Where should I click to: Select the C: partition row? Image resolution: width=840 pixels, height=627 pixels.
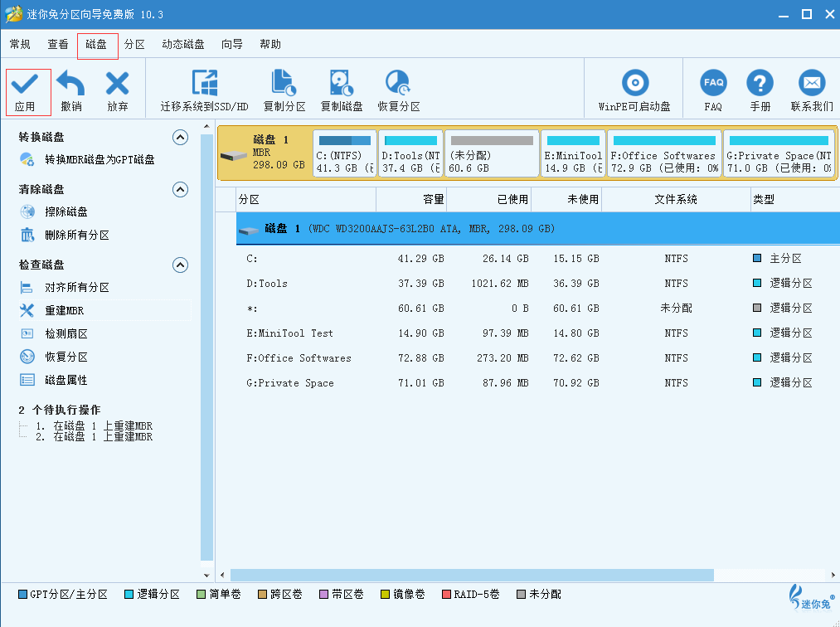coord(538,258)
